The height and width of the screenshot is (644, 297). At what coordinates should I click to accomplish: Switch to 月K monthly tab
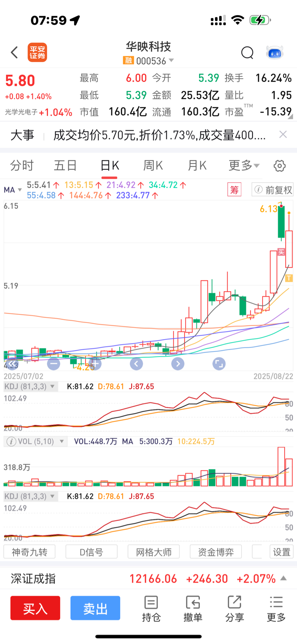coord(197,166)
